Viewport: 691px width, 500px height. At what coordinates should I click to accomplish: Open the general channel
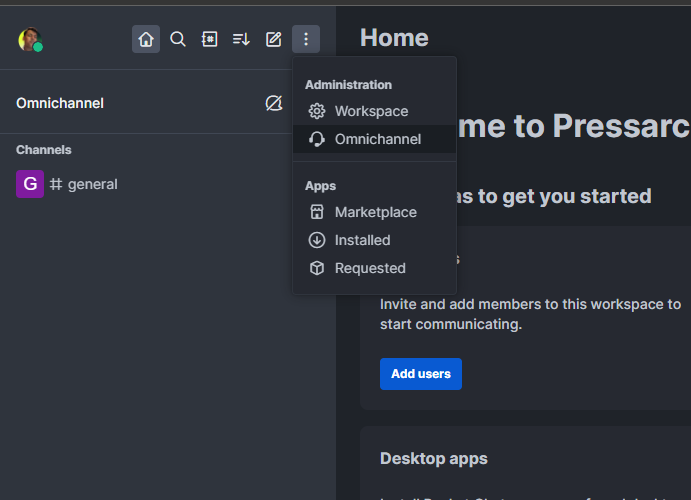point(92,184)
